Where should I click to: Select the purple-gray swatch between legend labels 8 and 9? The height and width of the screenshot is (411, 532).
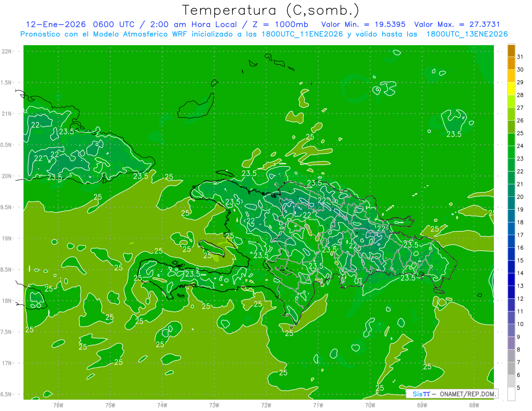(511, 343)
